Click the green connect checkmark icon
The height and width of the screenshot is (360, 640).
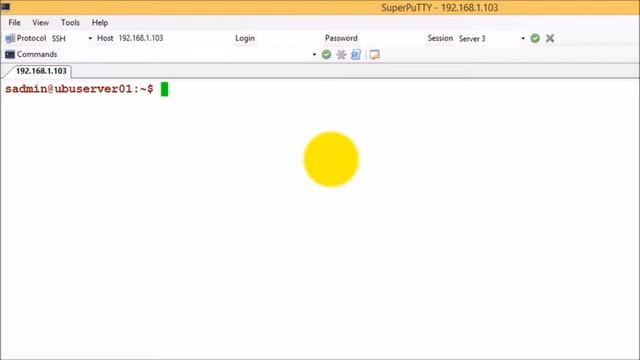[x=535, y=38]
